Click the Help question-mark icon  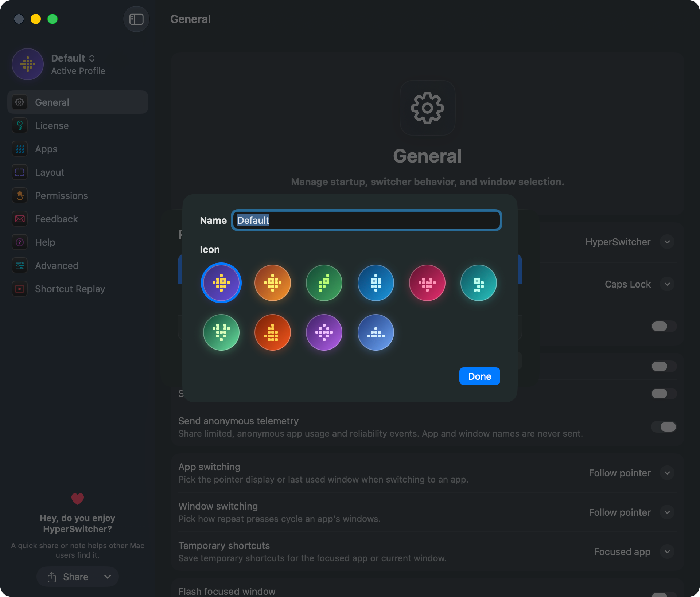20,242
